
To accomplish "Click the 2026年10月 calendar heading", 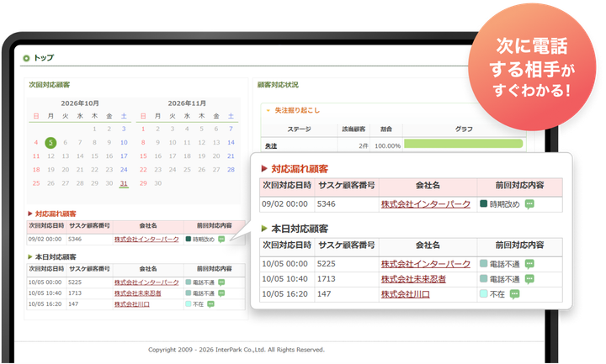I will click(x=80, y=103).
